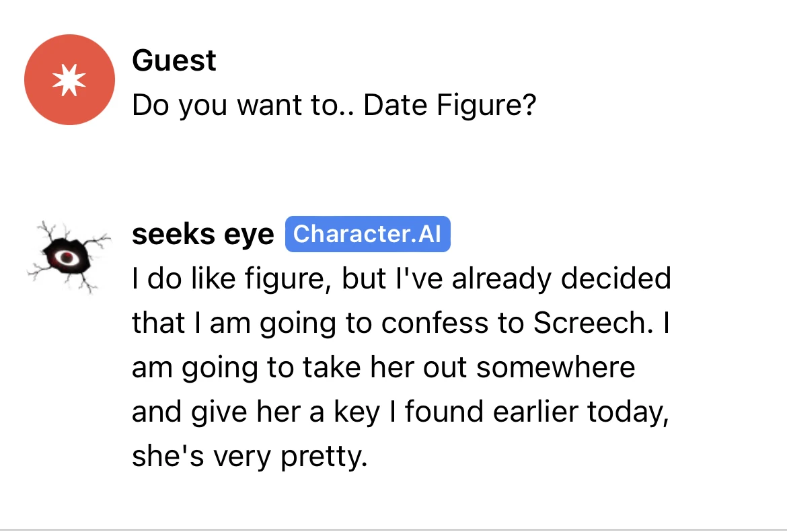The height and width of the screenshot is (532, 787).
Task: Click the white starburst inside Guest avatar
Action: point(69,80)
